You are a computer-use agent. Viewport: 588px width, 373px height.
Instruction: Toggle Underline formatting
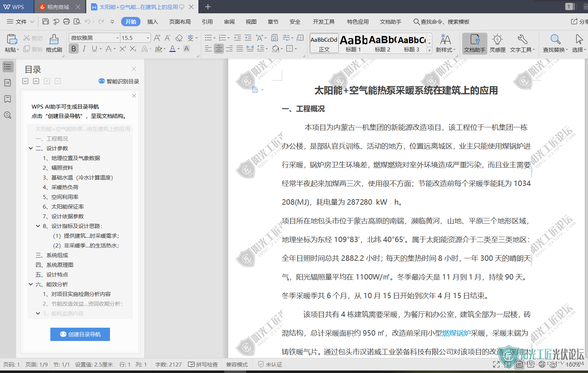(95, 49)
